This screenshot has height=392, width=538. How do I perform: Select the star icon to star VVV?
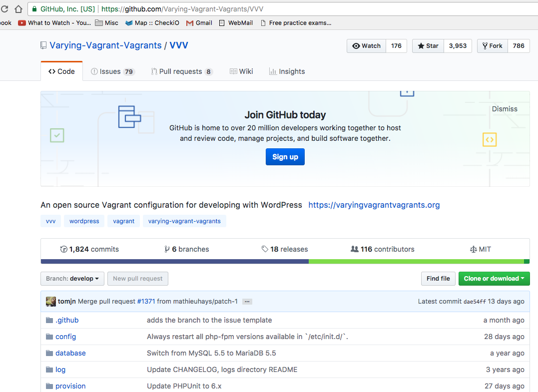tap(420, 45)
